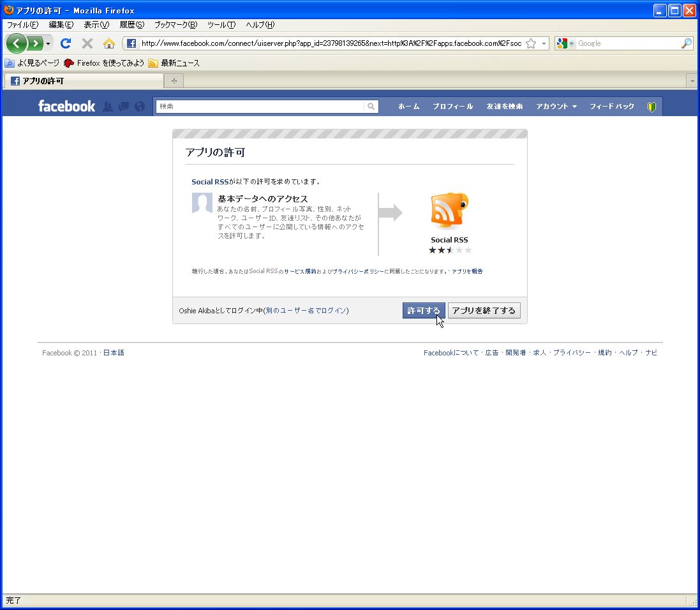
Task: Click the Facebook favicon in the address bar
Action: coord(131,43)
